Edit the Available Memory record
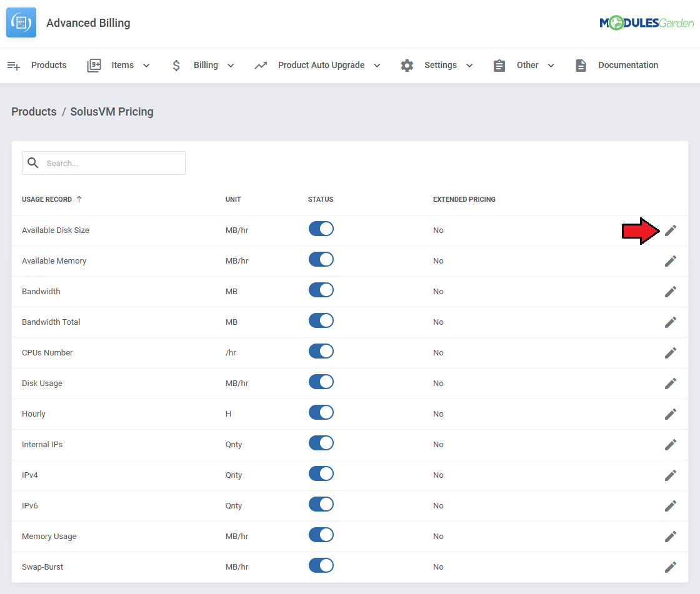Screen dimensions: 700x594 pos(670,261)
